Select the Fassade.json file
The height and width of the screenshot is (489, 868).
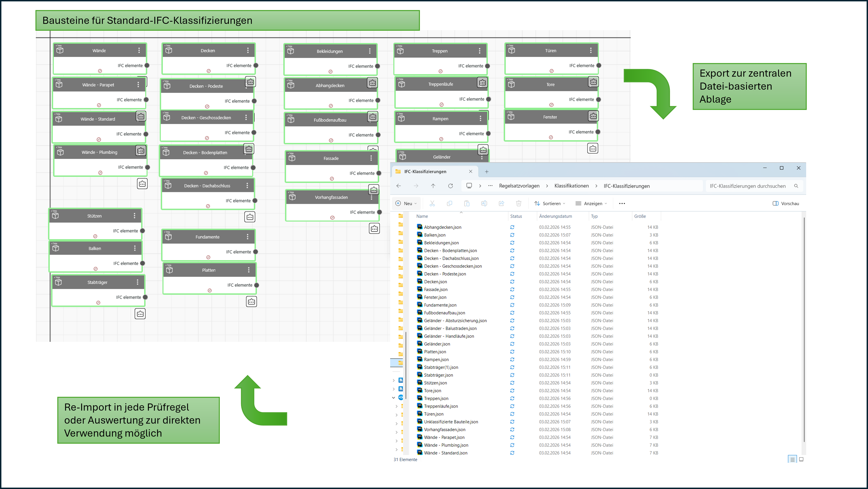point(436,289)
